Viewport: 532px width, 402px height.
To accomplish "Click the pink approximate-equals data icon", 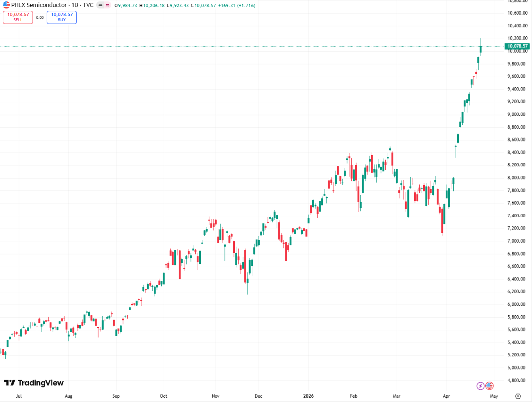I will point(108,5).
